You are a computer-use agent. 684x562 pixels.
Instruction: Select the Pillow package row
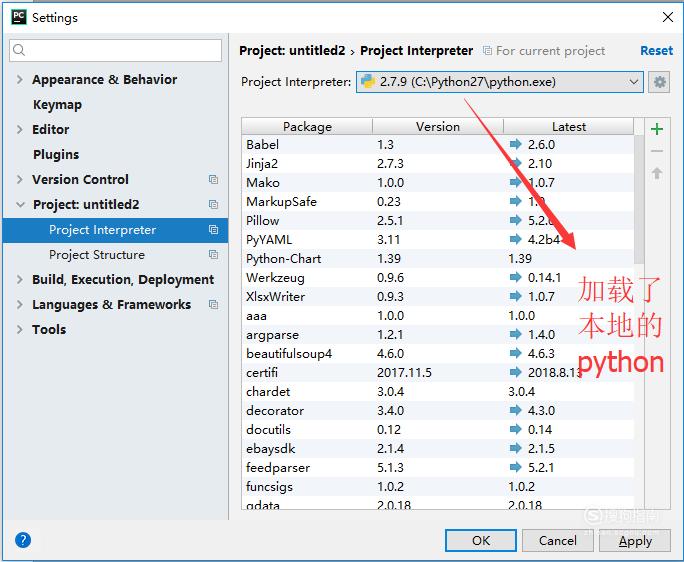tap(438, 220)
